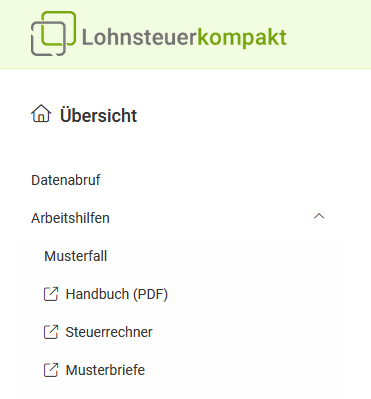
Task: Click the empty light-green header area
Action: pos(328,33)
